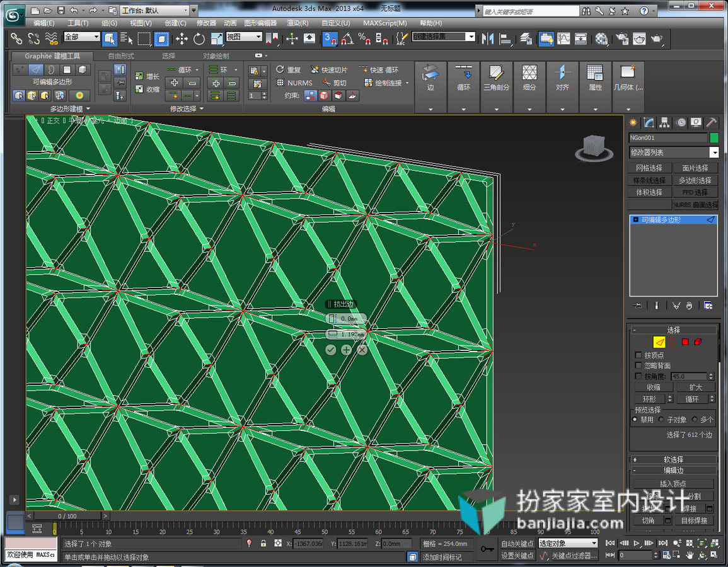Open the 渲染(R) menu
Screen dimensions: 728x567
pos(297,23)
